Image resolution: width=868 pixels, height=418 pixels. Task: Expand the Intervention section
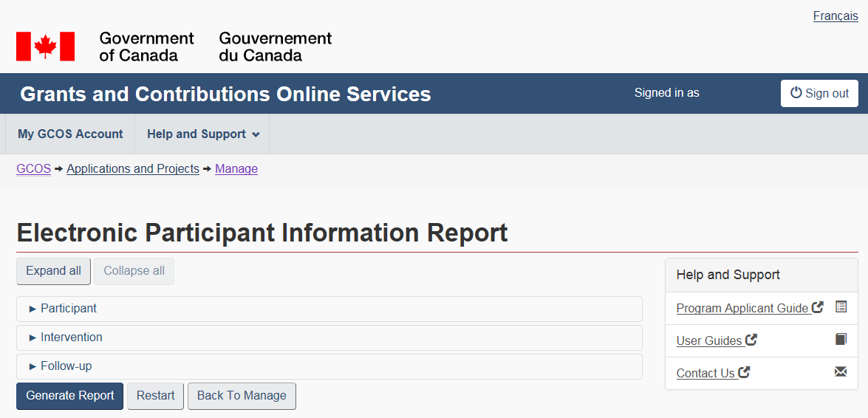(72, 338)
